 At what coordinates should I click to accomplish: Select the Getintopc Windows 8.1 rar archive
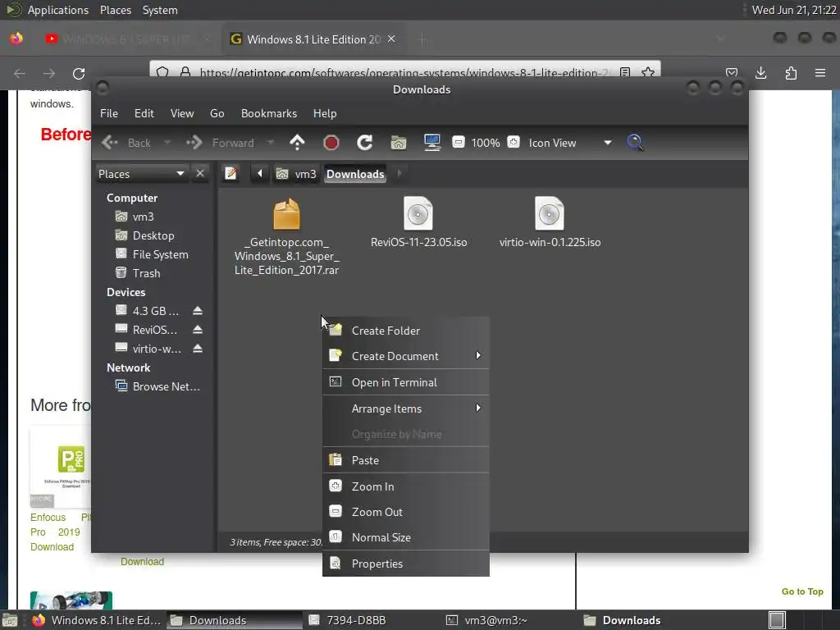click(286, 237)
